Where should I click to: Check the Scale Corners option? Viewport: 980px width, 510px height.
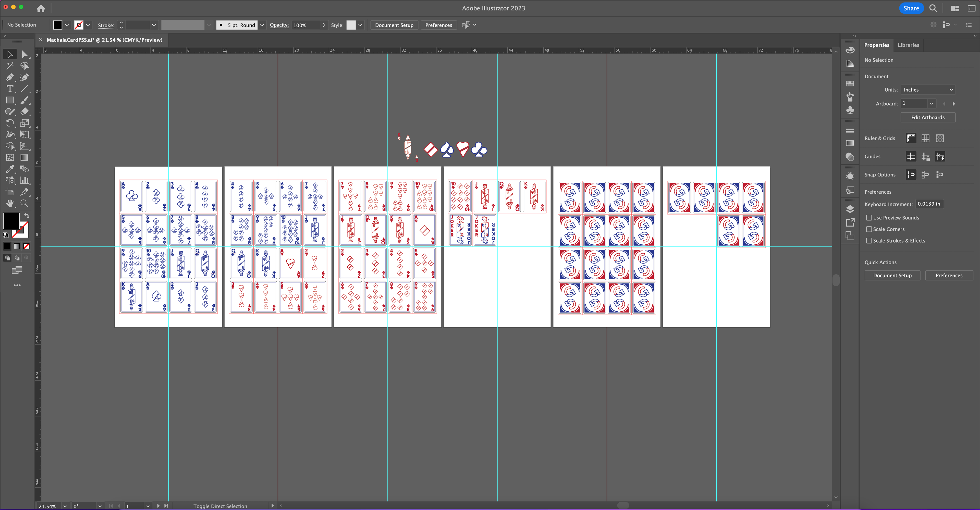(869, 229)
